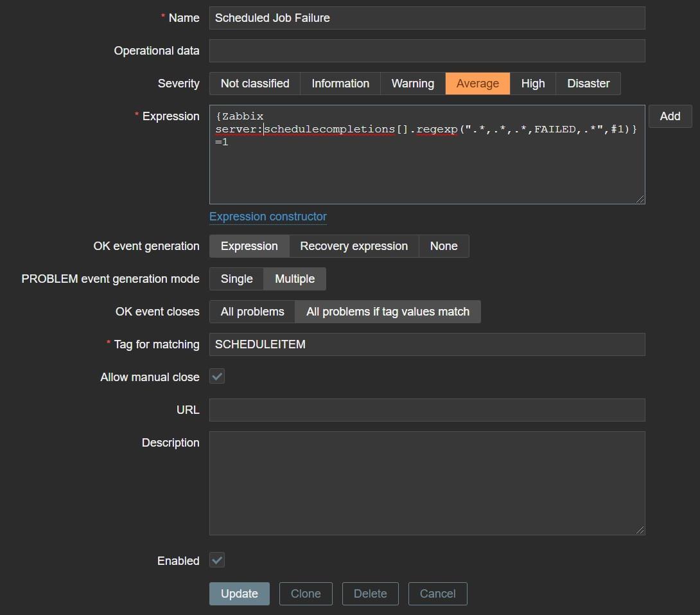The width and height of the screenshot is (700, 615).
Task: Click the Add button next to Expression
Action: coord(670,116)
